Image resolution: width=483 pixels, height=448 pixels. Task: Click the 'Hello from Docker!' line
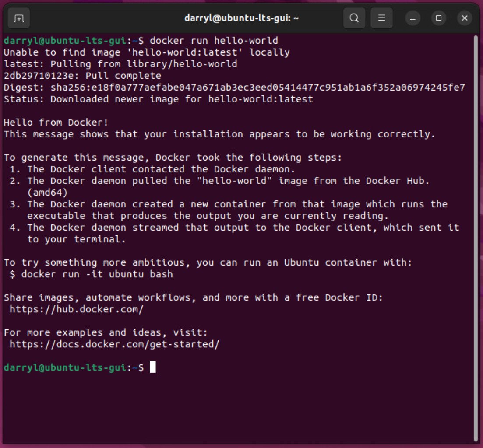pyautogui.click(x=56, y=122)
